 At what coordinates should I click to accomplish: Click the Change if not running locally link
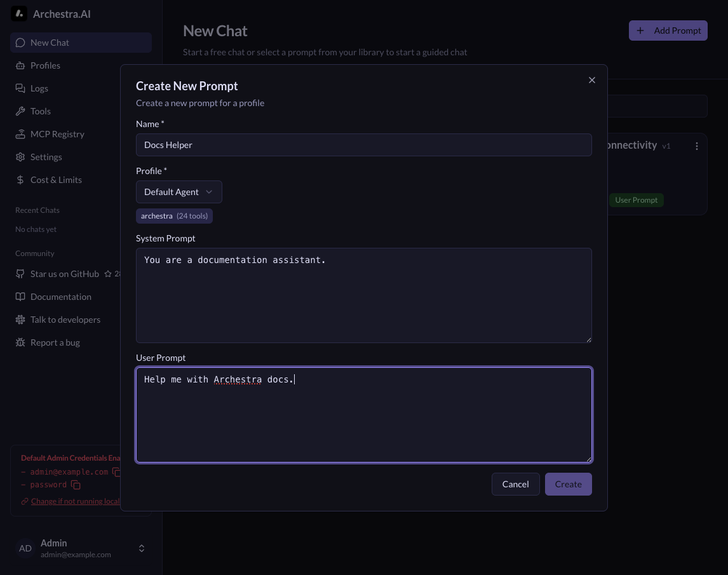click(x=75, y=501)
